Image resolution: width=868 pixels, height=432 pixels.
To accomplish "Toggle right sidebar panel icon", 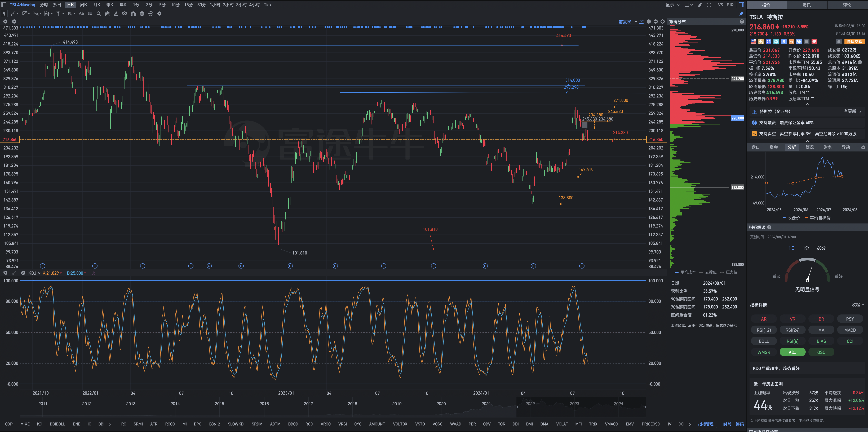I will coord(742,5).
